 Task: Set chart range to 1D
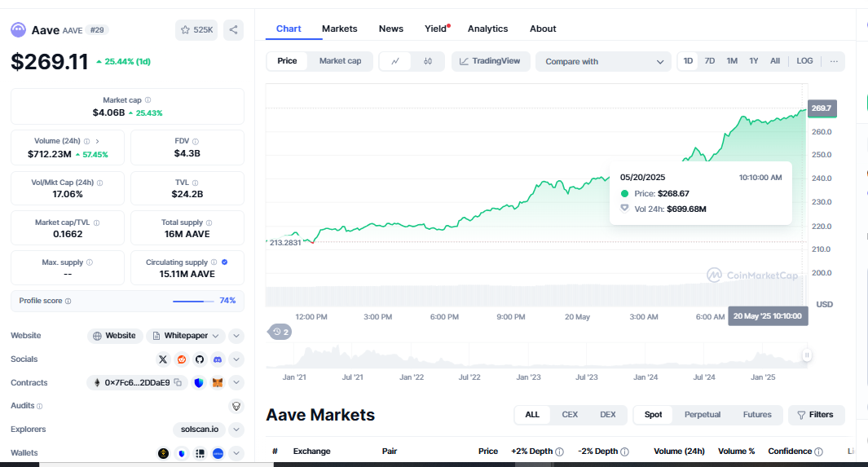tap(688, 61)
